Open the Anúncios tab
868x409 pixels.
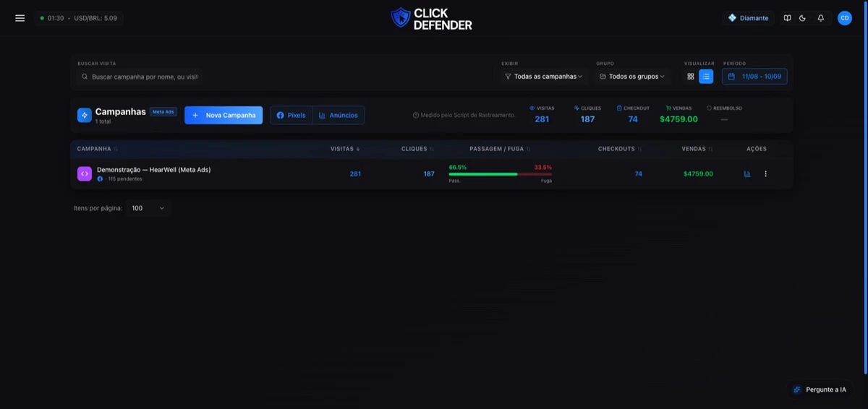339,115
